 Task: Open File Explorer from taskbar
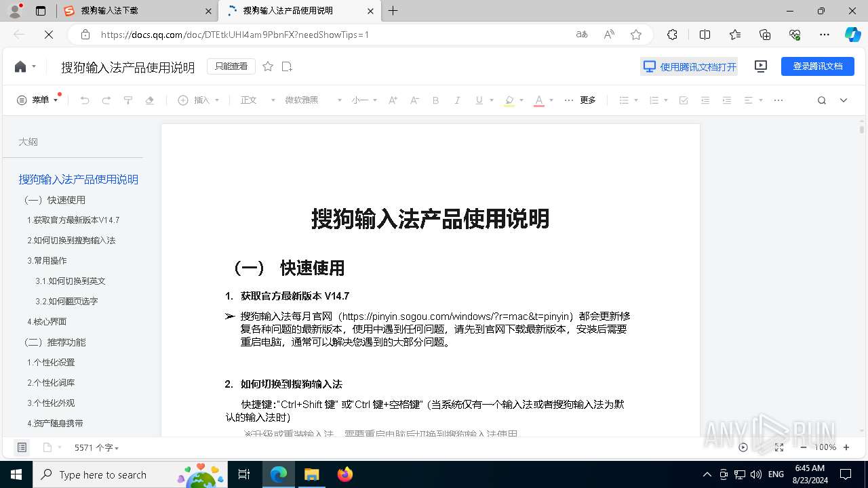[311, 474]
